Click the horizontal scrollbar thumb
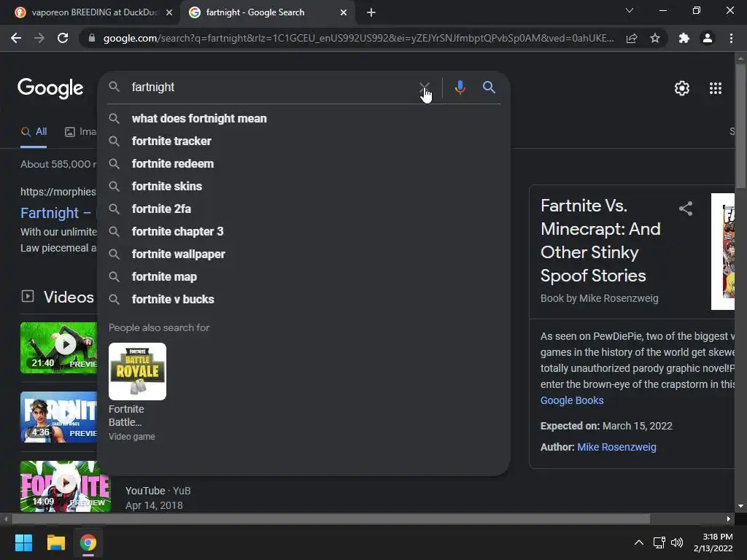The image size is (747, 560). (x=331, y=518)
